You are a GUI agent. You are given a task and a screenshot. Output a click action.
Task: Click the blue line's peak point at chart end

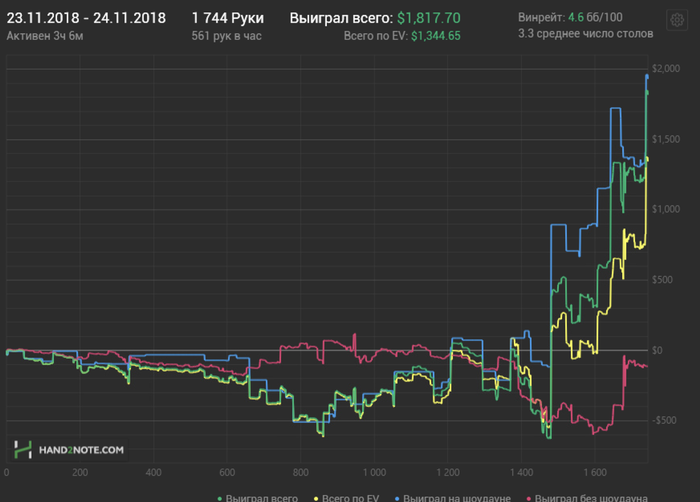point(647,76)
